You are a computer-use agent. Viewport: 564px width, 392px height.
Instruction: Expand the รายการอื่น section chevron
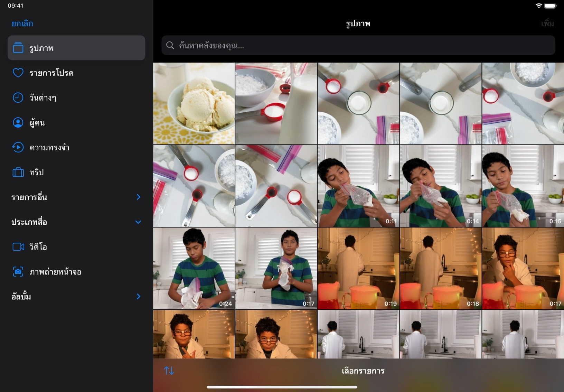(138, 197)
